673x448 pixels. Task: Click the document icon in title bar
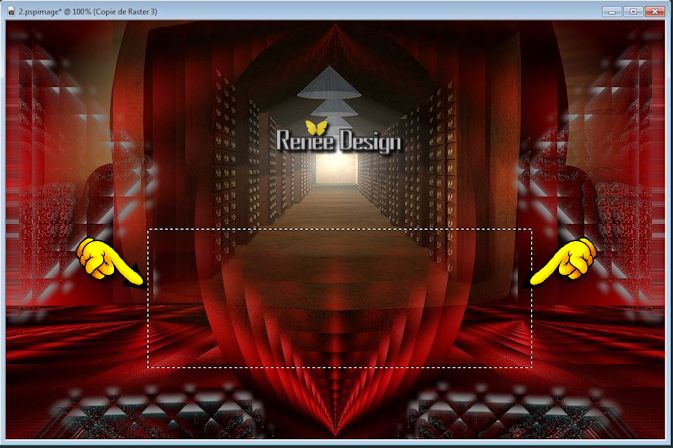coord(12,12)
